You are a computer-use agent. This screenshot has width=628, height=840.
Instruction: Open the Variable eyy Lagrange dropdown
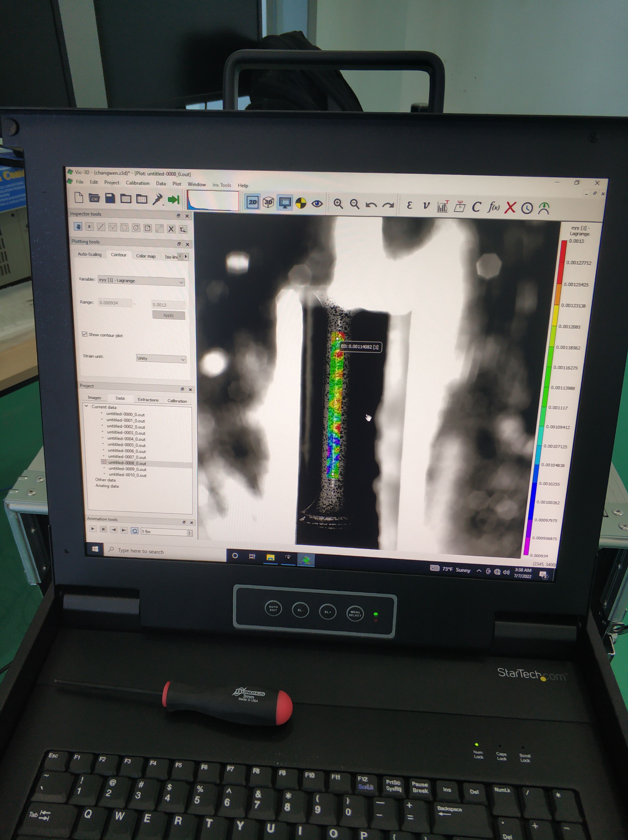pyautogui.click(x=141, y=281)
